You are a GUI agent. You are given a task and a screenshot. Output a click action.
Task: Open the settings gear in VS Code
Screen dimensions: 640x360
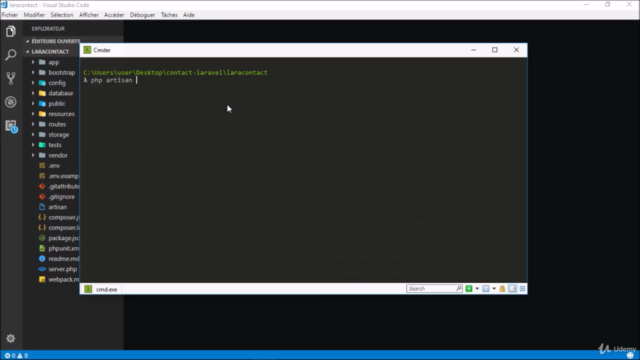(11, 338)
